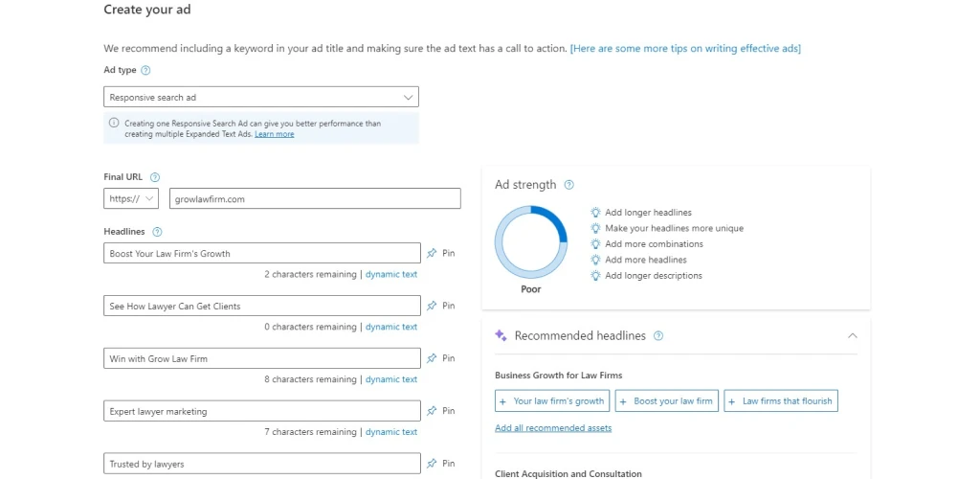Collapse the Recommended headlines section
Viewport: 980px width, 479px height.
pyautogui.click(x=853, y=336)
